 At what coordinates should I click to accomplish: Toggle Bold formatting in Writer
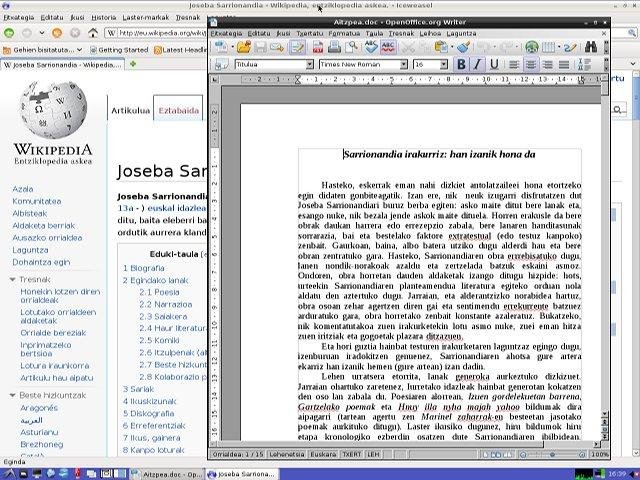[x=461, y=64]
